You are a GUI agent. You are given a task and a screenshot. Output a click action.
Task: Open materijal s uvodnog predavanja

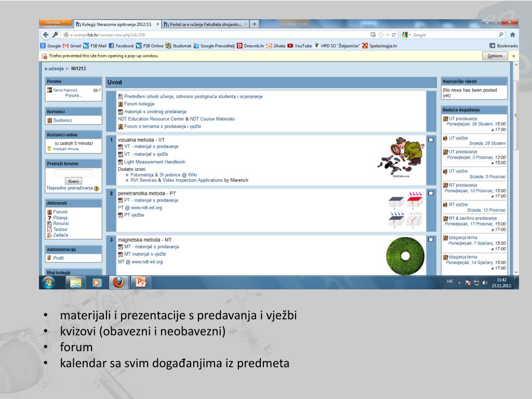(x=155, y=112)
